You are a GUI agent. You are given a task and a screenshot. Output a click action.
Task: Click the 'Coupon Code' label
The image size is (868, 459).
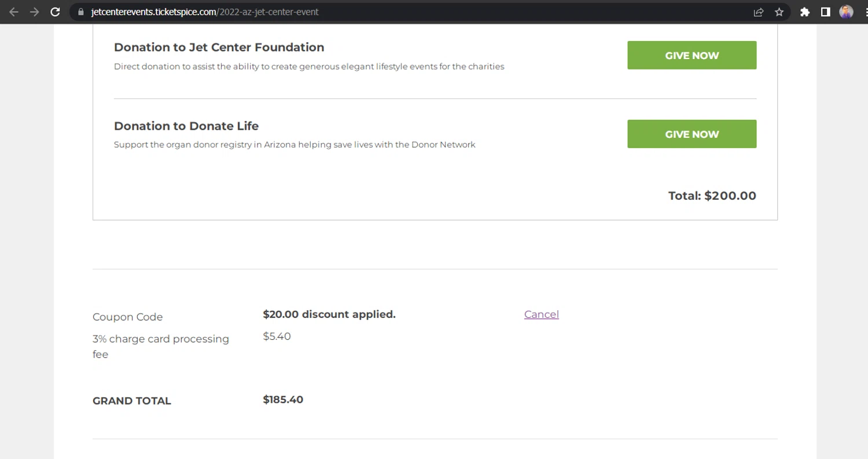click(x=127, y=317)
